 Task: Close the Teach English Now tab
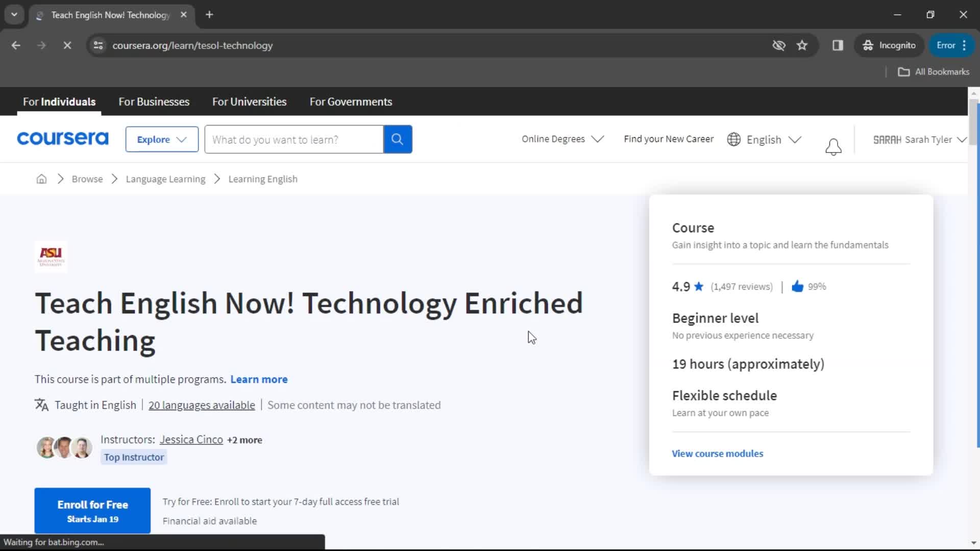click(184, 15)
